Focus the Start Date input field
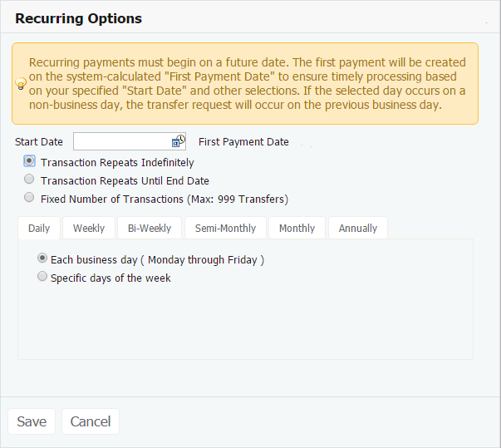Viewport: 501px width, 448px height. pos(121,141)
